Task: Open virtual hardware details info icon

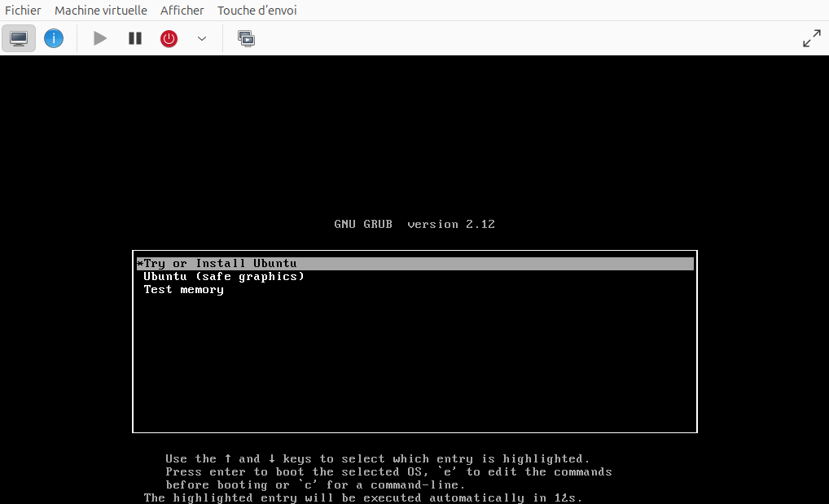Action: pyautogui.click(x=54, y=38)
